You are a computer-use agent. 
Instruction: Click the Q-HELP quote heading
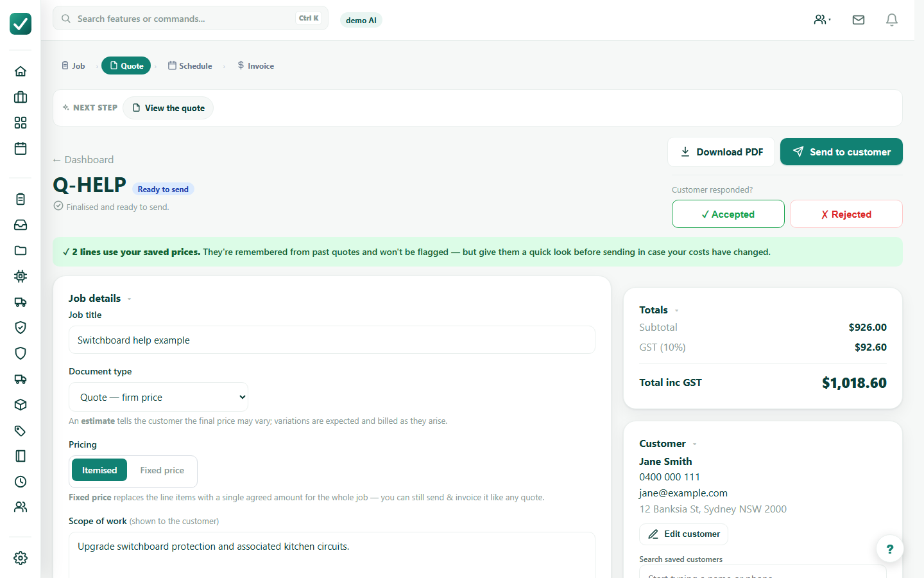point(89,185)
